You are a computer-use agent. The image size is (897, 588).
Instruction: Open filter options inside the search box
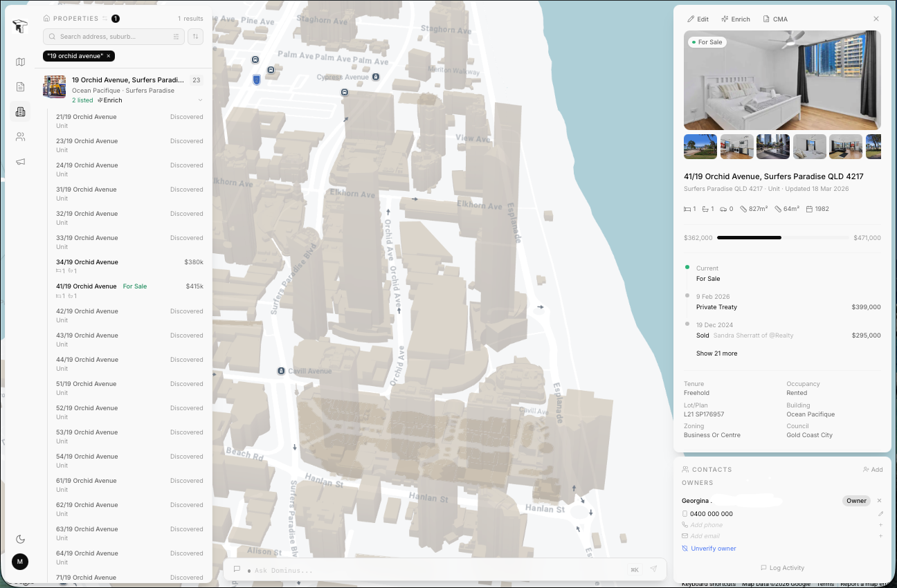pos(176,37)
